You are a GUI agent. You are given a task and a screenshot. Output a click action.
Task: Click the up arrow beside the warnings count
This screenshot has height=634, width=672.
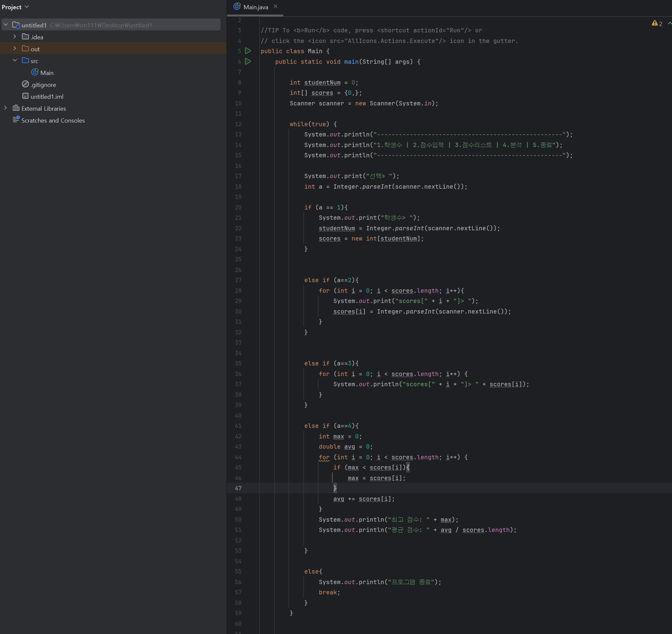[x=669, y=23]
